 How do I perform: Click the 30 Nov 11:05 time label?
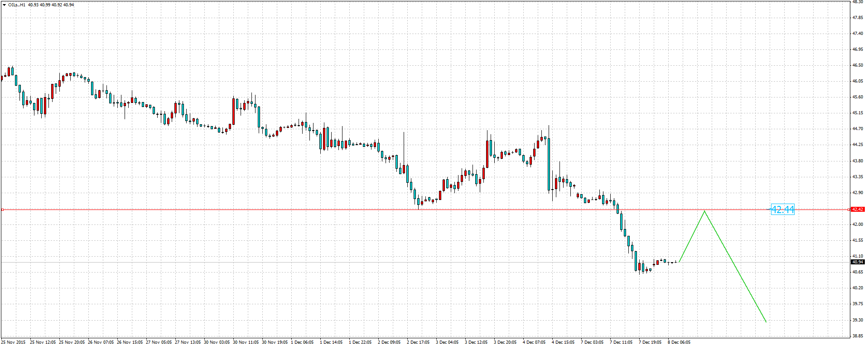tap(246, 342)
